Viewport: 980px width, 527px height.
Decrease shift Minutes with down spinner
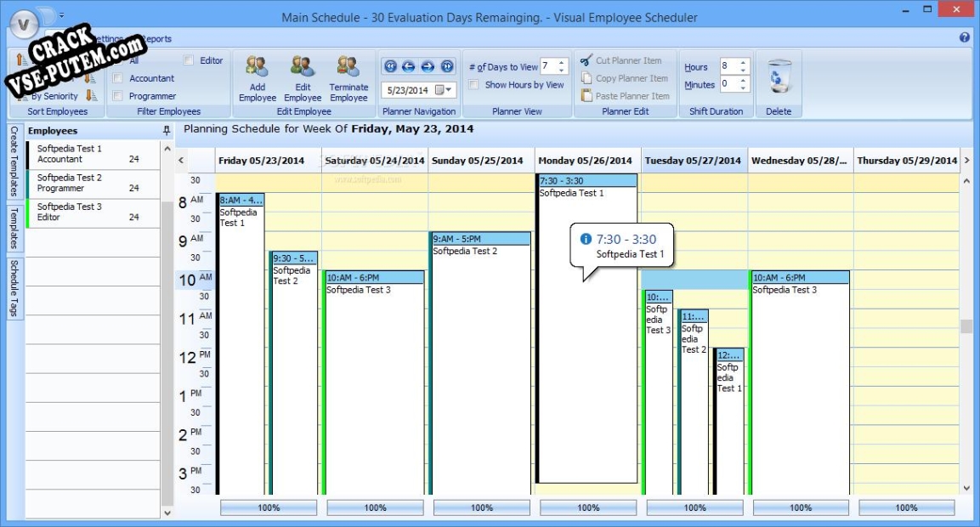(x=743, y=88)
